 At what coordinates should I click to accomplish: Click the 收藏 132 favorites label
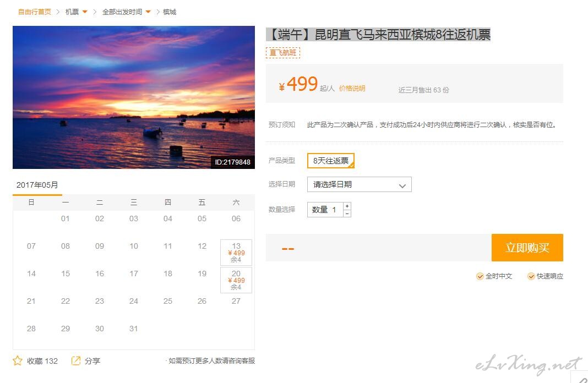(x=42, y=362)
